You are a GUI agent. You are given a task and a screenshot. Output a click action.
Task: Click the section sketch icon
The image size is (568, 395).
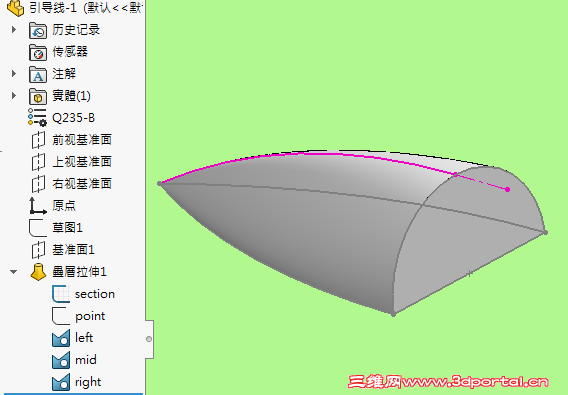coord(61,294)
